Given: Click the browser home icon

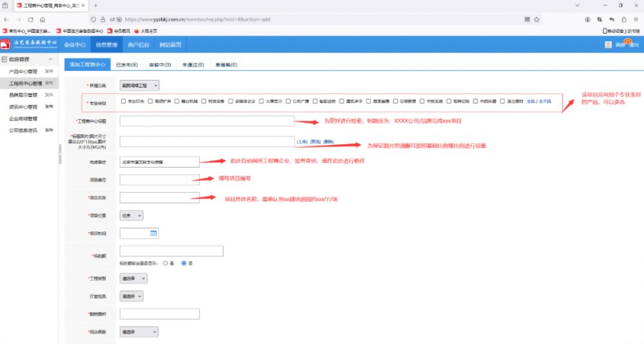Looking at the screenshot, I should [x=43, y=20].
